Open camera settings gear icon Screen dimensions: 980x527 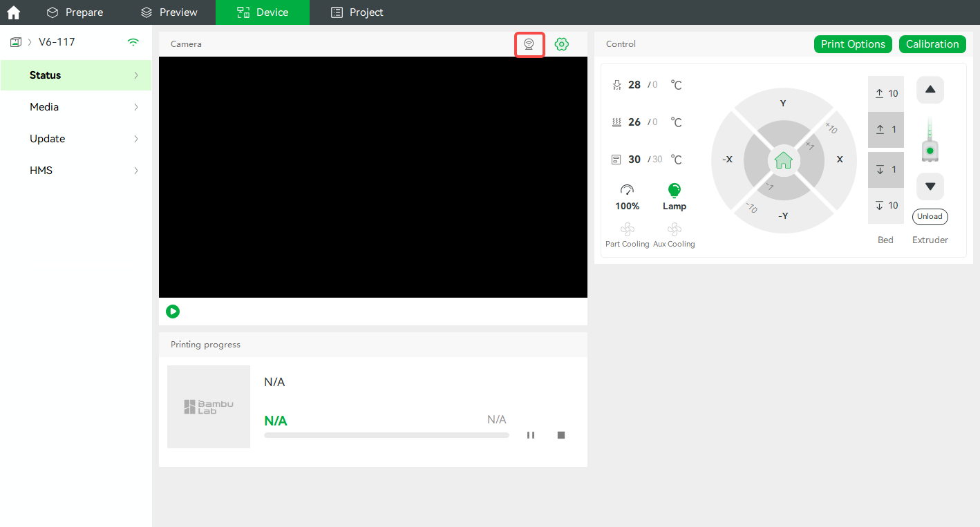pyautogui.click(x=562, y=44)
